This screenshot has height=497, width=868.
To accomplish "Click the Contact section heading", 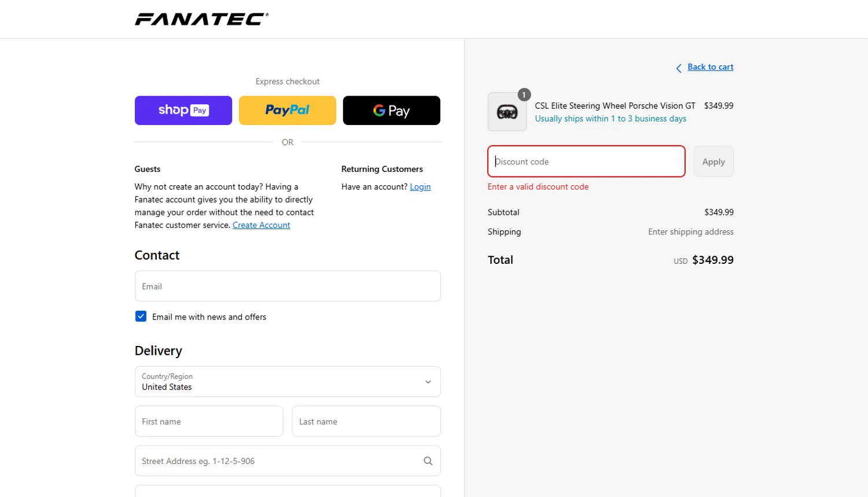I will point(157,255).
